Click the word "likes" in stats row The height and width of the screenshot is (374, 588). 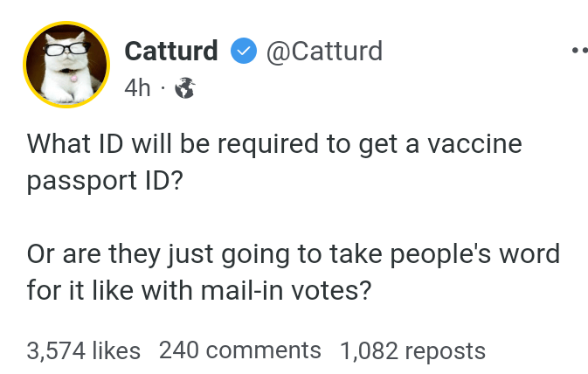115,351
